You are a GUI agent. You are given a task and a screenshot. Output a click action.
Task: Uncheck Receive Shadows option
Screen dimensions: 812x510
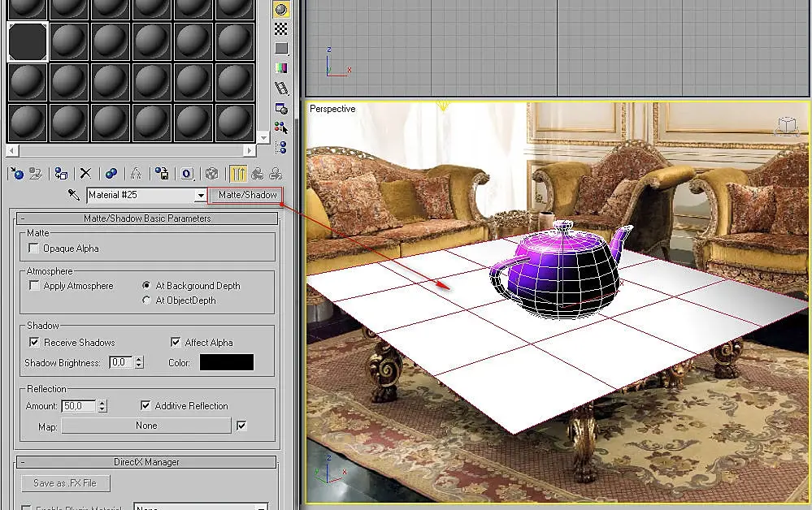click(x=34, y=342)
